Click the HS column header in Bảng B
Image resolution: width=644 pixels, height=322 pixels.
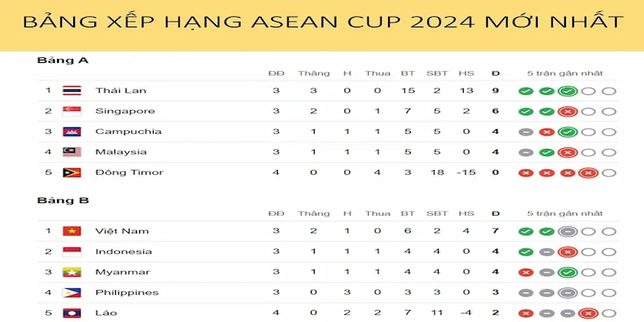pos(466,213)
